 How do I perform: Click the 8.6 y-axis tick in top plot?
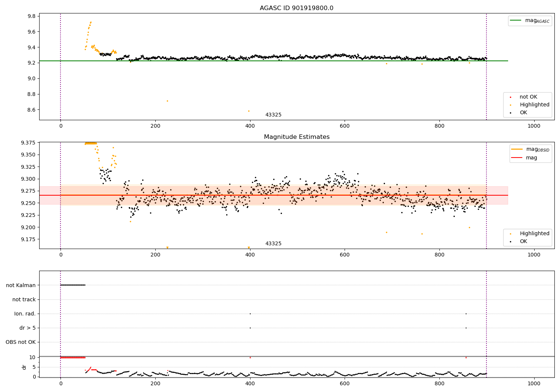pos(31,110)
